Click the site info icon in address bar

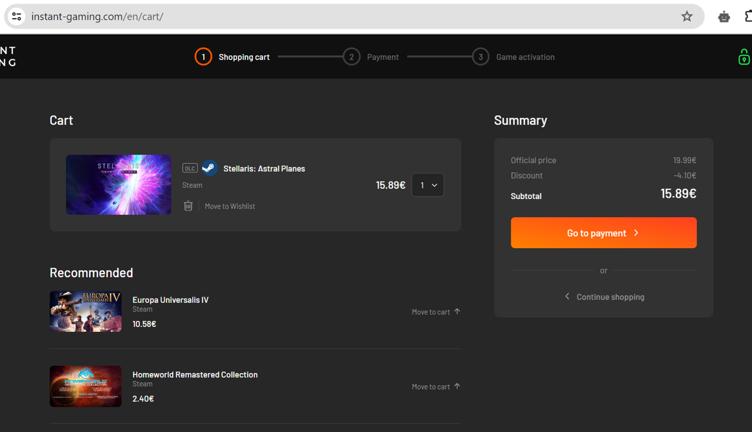[16, 16]
